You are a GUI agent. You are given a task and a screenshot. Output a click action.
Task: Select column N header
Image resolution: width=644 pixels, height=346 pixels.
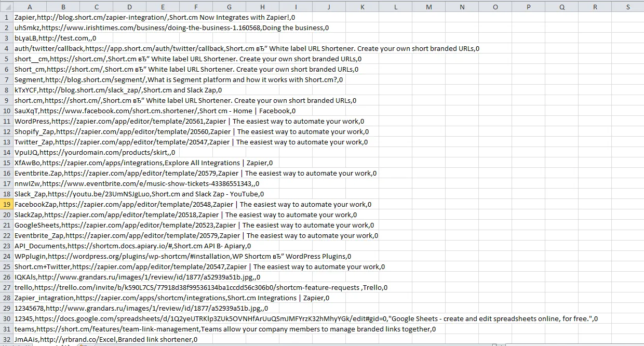(462, 7)
